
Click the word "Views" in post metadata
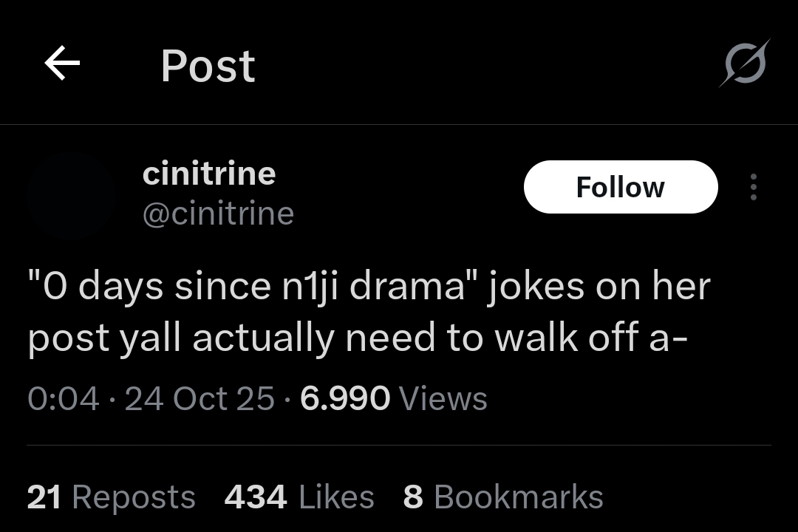pyautogui.click(x=443, y=399)
